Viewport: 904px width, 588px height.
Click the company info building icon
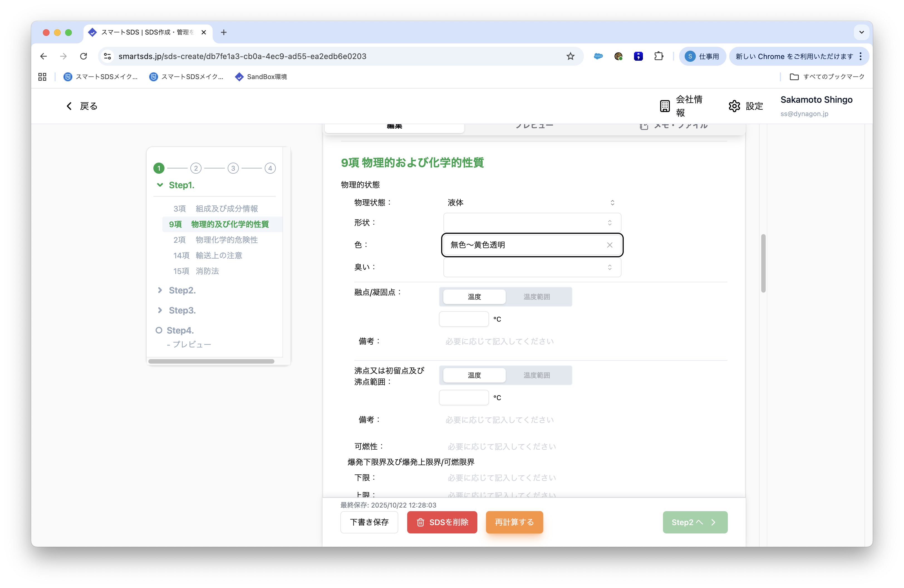665,106
